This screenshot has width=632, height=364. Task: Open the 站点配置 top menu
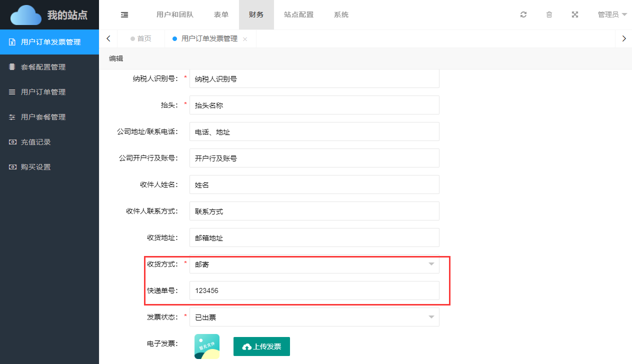[298, 14]
